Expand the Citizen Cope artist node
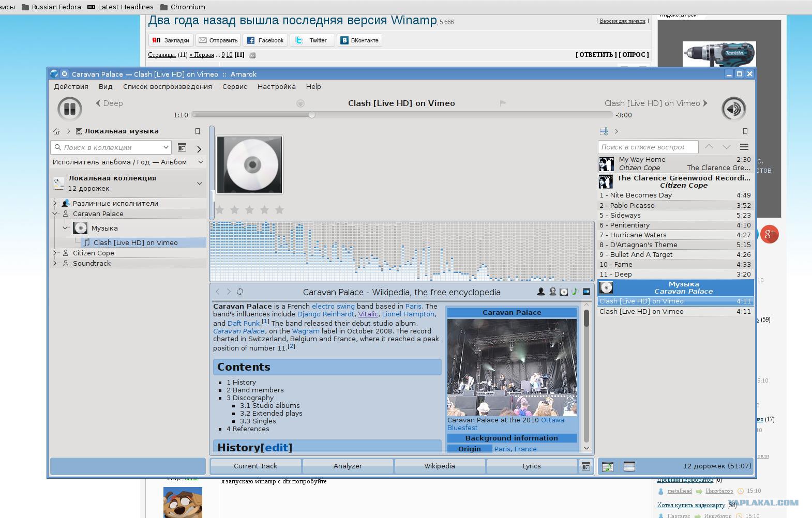The image size is (812, 518). point(55,253)
